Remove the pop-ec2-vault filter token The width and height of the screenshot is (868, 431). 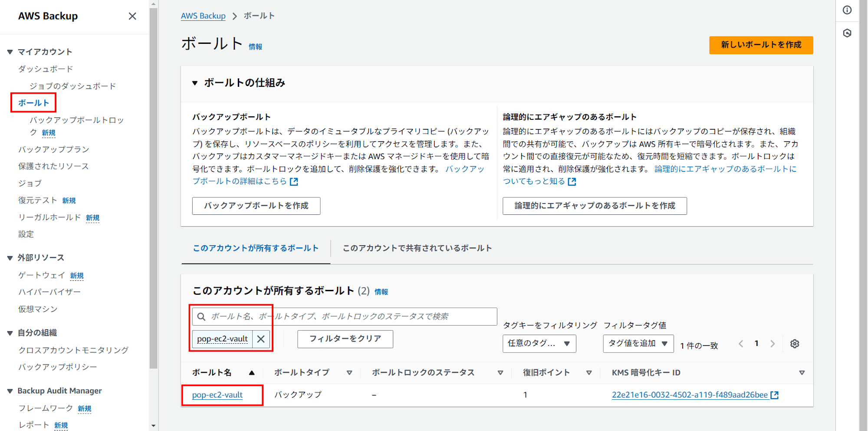click(261, 339)
